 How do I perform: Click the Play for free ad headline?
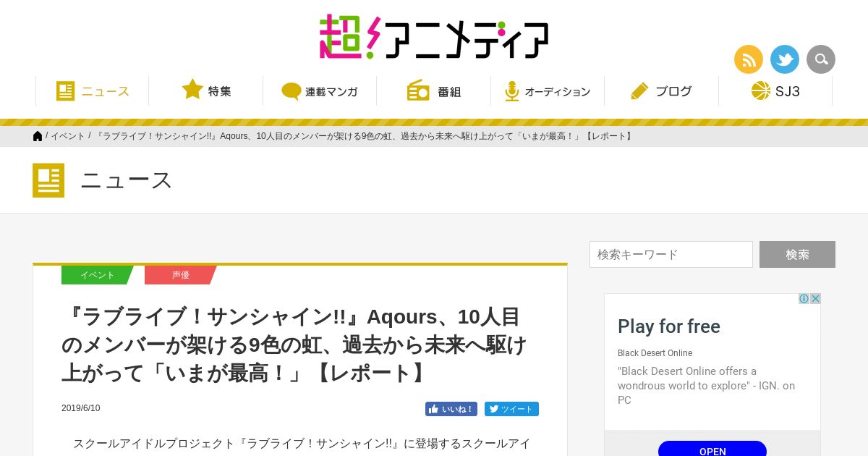click(x=669, y=326)
